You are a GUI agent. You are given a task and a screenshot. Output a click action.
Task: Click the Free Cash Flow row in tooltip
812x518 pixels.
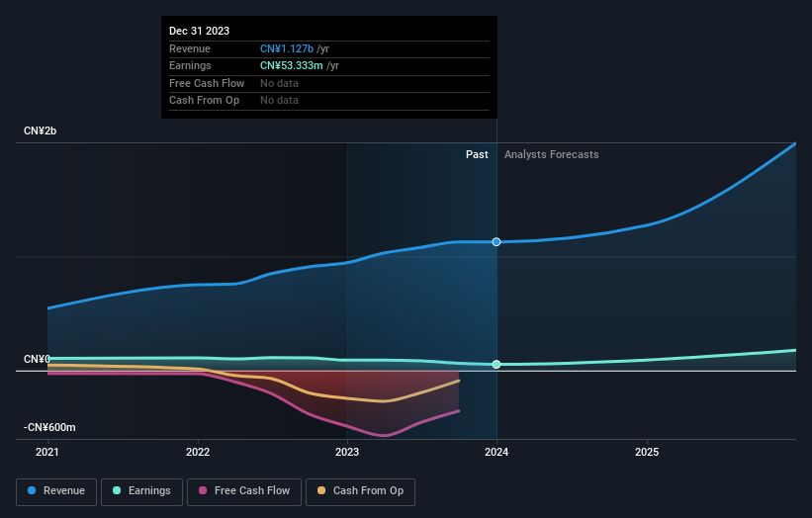(329, 83)
